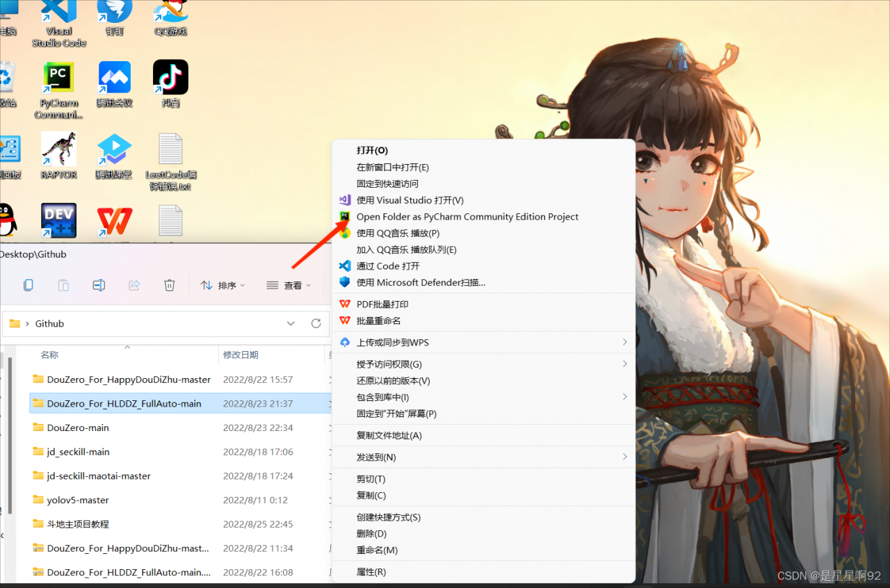890x588 pixels.
Task: Select the 腾讯课堂 desktop shortcut
Action: [x=114, y=156]
